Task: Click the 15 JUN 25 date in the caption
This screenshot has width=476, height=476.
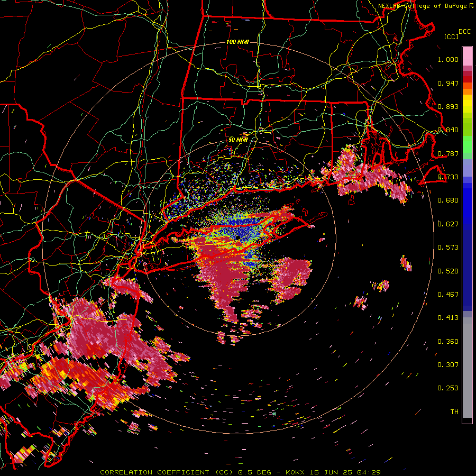Action: (332, 472)
